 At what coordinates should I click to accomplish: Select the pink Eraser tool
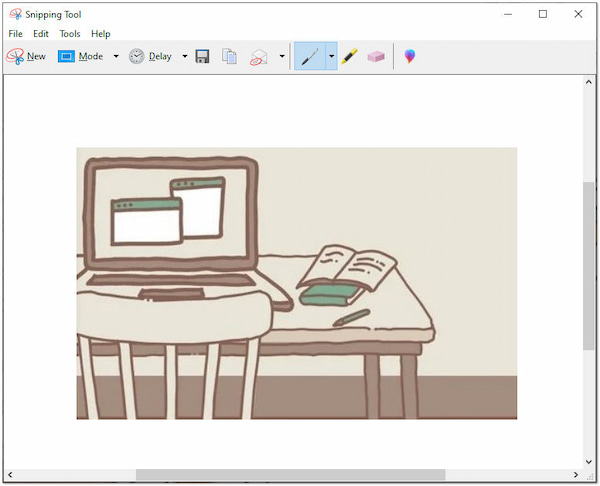[x=376, y=57]
